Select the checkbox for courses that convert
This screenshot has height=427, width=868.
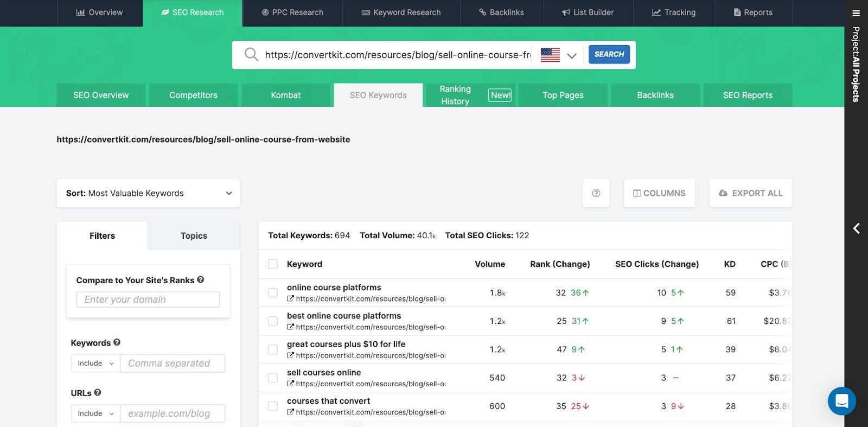[x=273, y=406]
